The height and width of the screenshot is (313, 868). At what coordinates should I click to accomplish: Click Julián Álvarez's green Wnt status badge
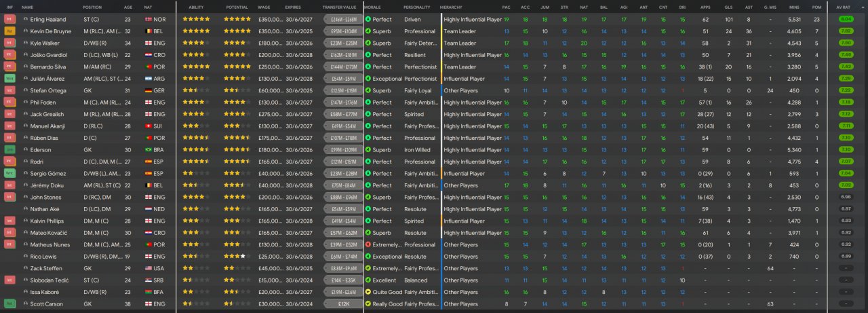(x=10, y=79)
